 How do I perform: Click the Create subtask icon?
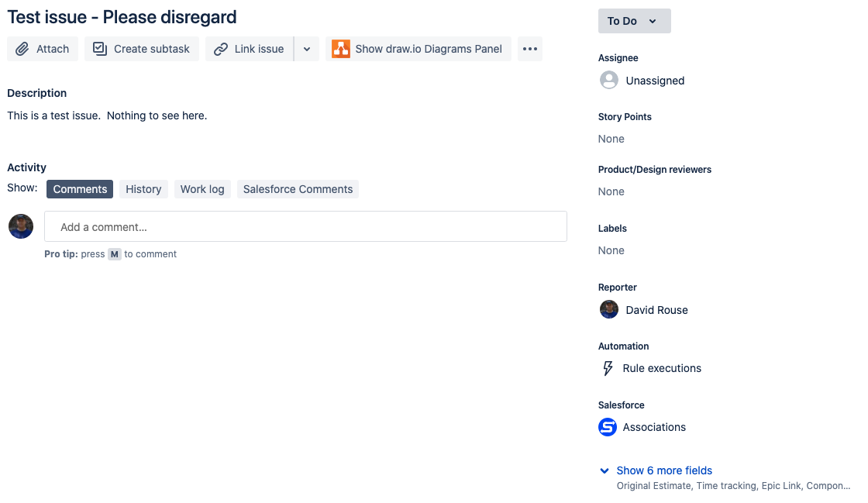pos(99,48)
